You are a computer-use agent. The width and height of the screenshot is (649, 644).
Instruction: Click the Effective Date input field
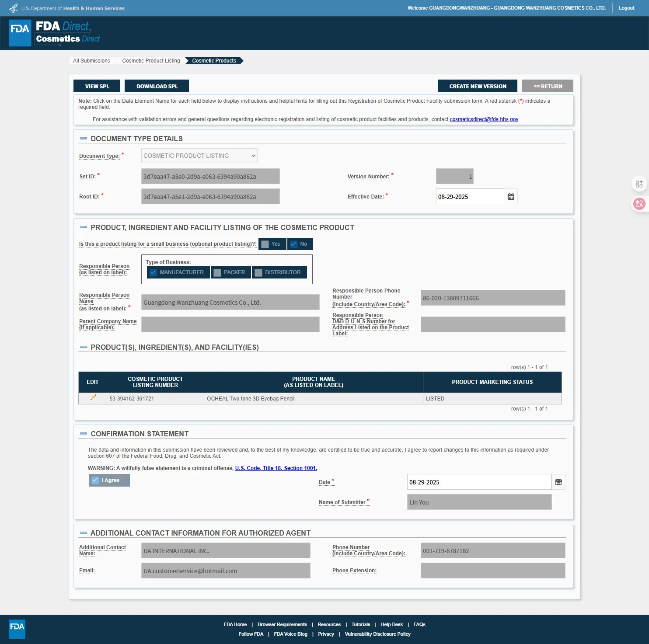pos(470,197)
